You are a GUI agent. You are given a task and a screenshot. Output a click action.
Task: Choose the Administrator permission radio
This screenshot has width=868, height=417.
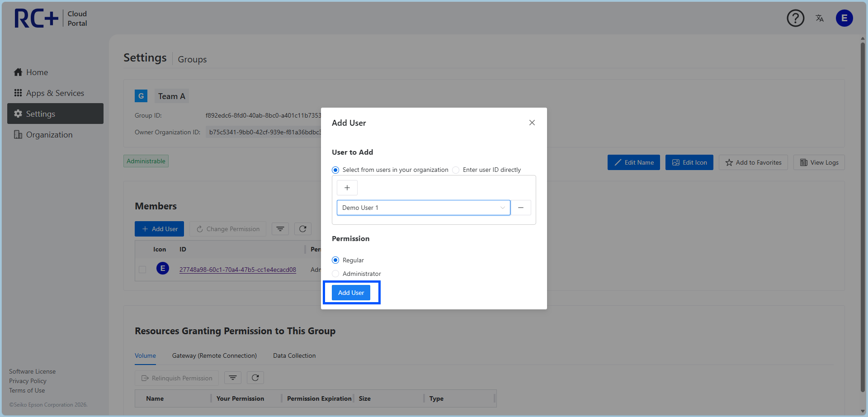(x=335, y=274)
